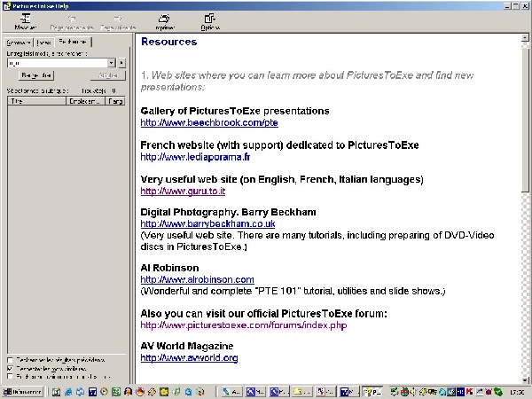Click the yellow flower quick launch icon
The width and height of the screenshot is (532, 399).
point(164,392)
